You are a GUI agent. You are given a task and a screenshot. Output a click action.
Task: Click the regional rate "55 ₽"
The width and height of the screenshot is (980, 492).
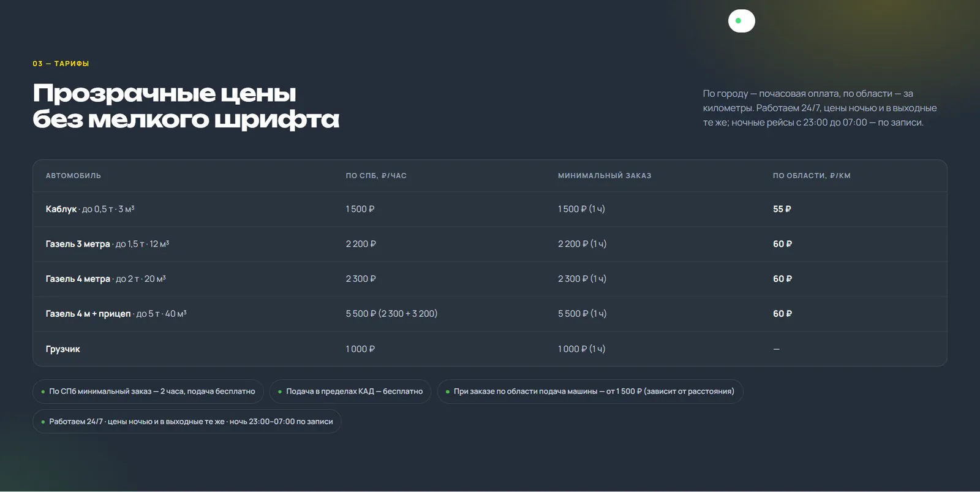(x=782, y=209)
